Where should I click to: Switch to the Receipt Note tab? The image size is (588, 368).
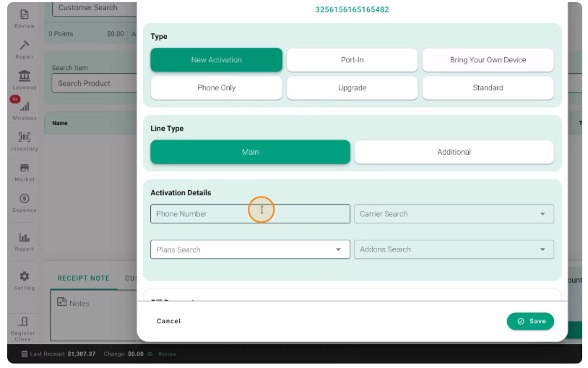point(84,278)
